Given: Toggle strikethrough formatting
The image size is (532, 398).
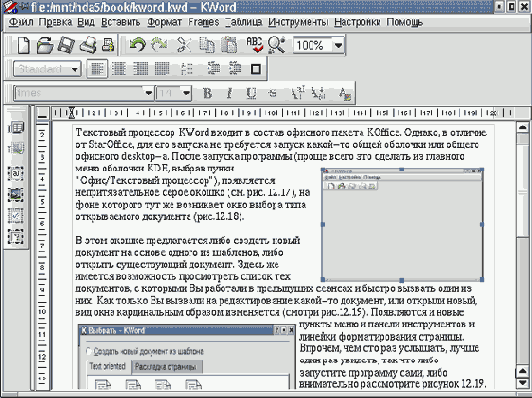Looking at the screenshot, I should pyautogui.click(x=272, y=93).
